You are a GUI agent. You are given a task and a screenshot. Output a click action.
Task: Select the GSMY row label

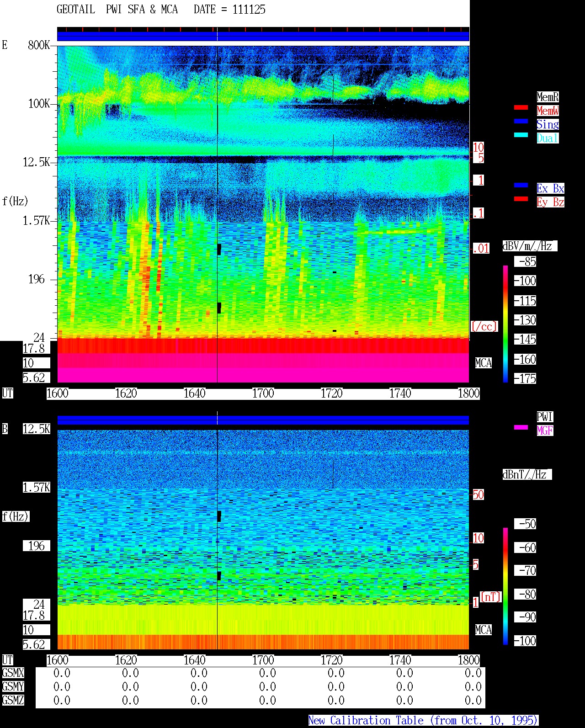point(13,687)
